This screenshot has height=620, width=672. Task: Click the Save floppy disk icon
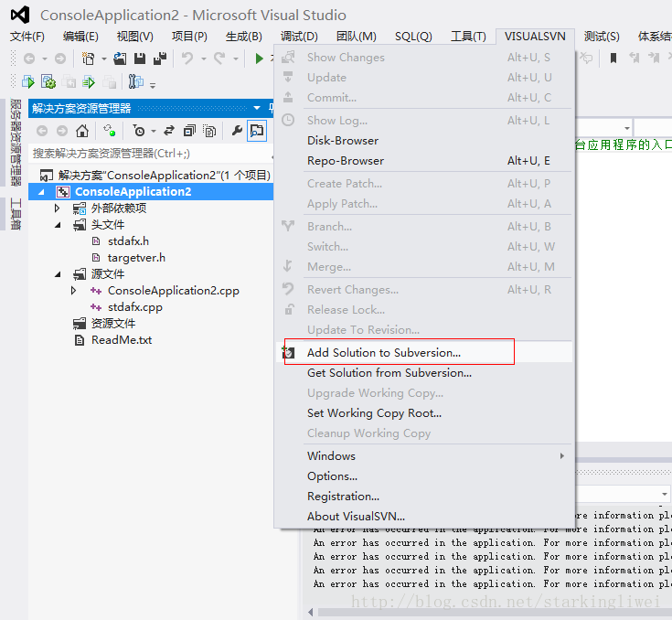click(140, 59)
